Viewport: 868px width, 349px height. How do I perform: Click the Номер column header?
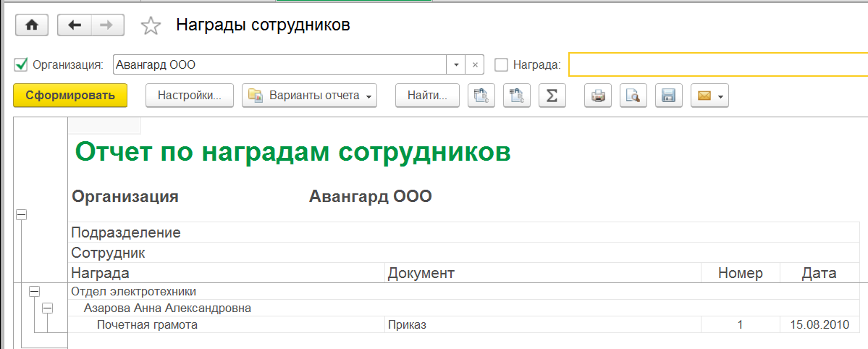(x=740, y=272)
